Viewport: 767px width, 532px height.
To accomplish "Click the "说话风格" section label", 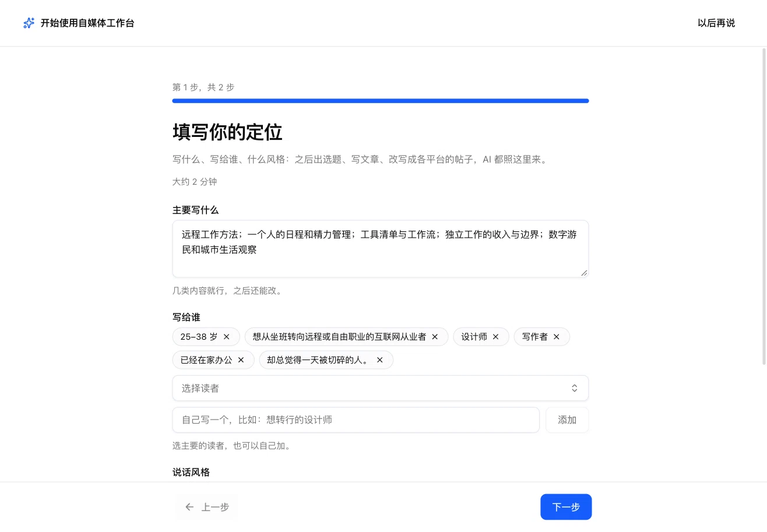I will [191, 472].
